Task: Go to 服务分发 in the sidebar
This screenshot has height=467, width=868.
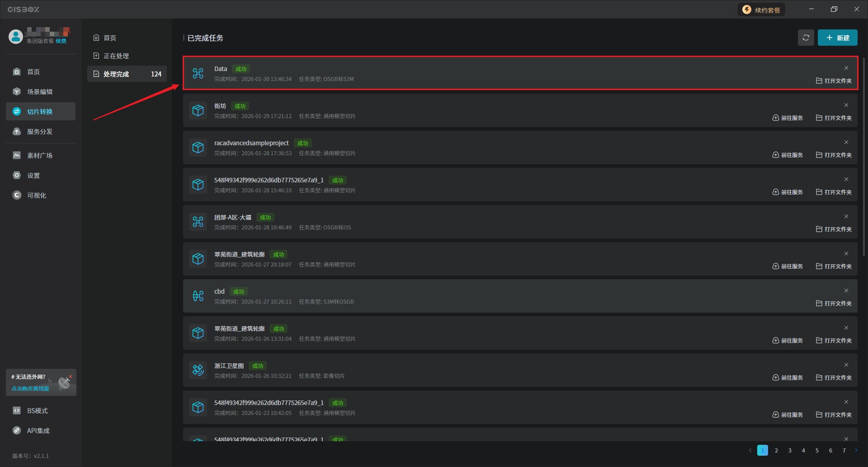Action: pyautogui.click(x=40, y=132)
